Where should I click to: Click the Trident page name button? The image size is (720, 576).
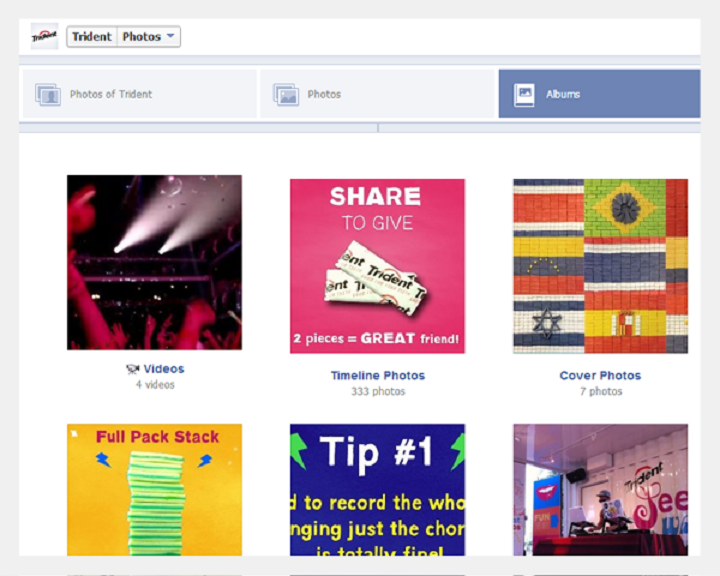click(92, 37)
